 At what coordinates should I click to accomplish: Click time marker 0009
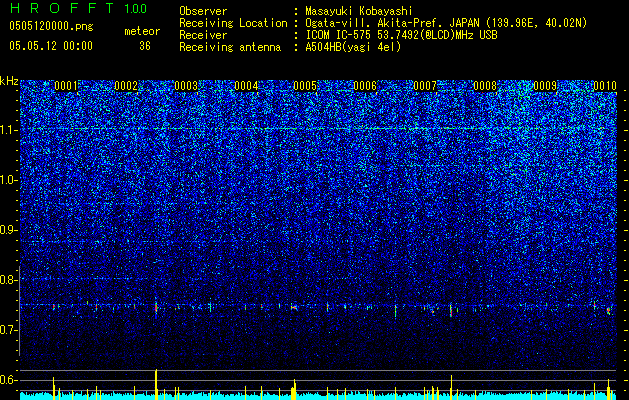coord(545,86)
